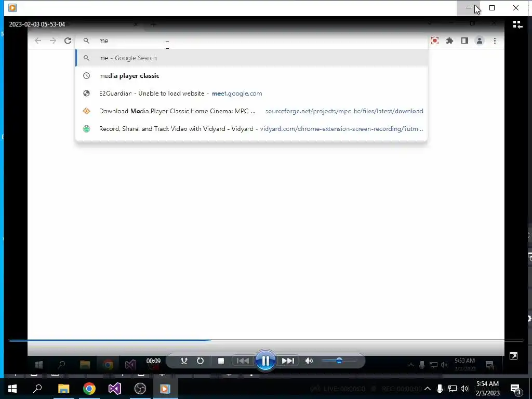The image size is (532, 399).
Task: Open Windows search from the taskbar
Action: pos(37,389)
